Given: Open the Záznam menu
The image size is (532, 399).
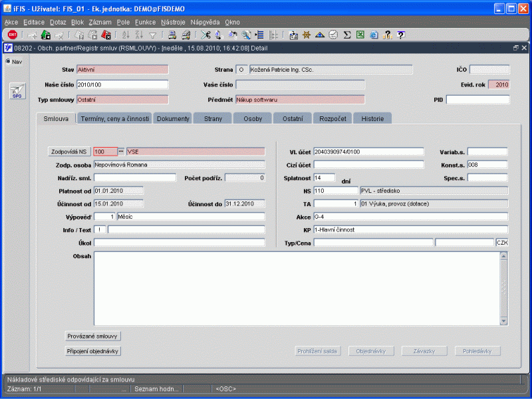Looking at the screenshot, I should coord(100,22).
